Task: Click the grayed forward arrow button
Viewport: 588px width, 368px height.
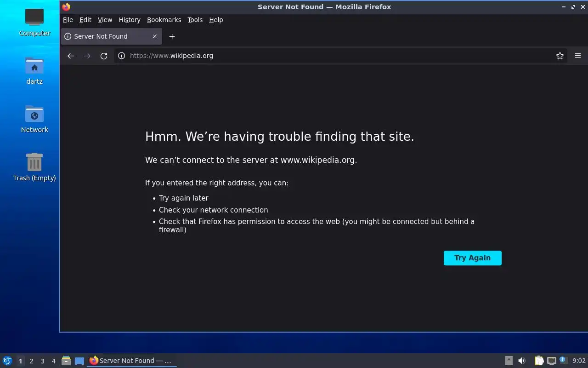Action: click(87, 56)
